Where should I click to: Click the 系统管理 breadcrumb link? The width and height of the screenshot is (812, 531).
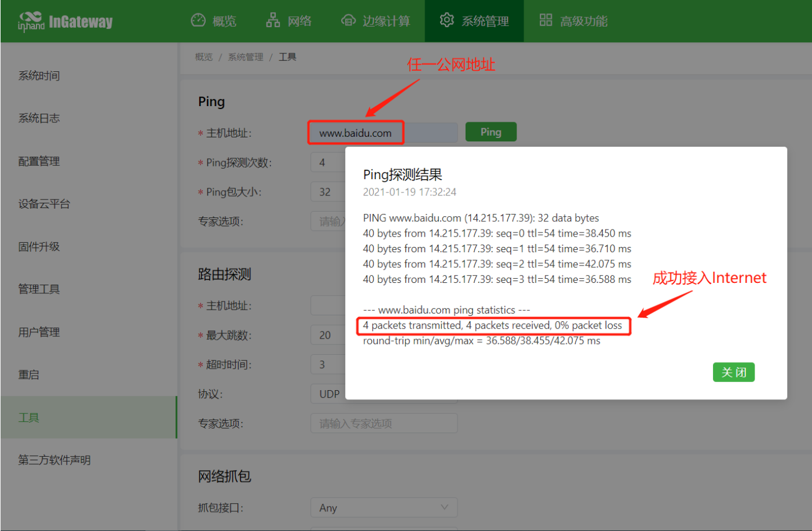coord(246,57)
